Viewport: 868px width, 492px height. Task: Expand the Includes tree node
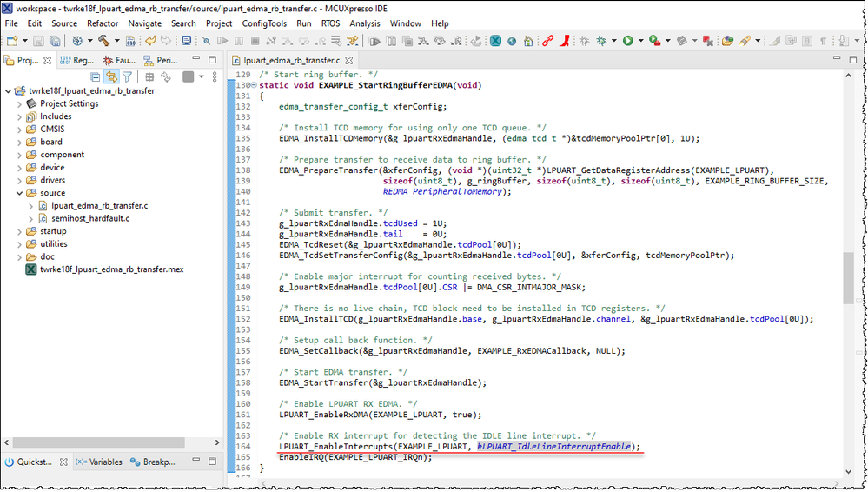coord(19,116)
